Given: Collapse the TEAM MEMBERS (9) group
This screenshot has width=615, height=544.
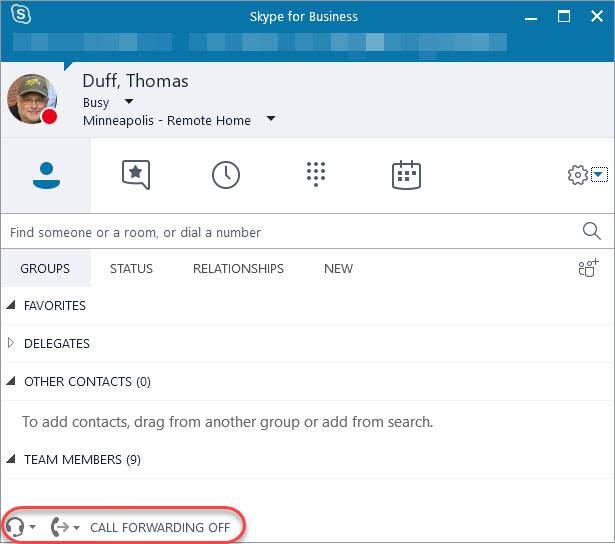Looking at the screenshot, I should click(x=11, y=458).
